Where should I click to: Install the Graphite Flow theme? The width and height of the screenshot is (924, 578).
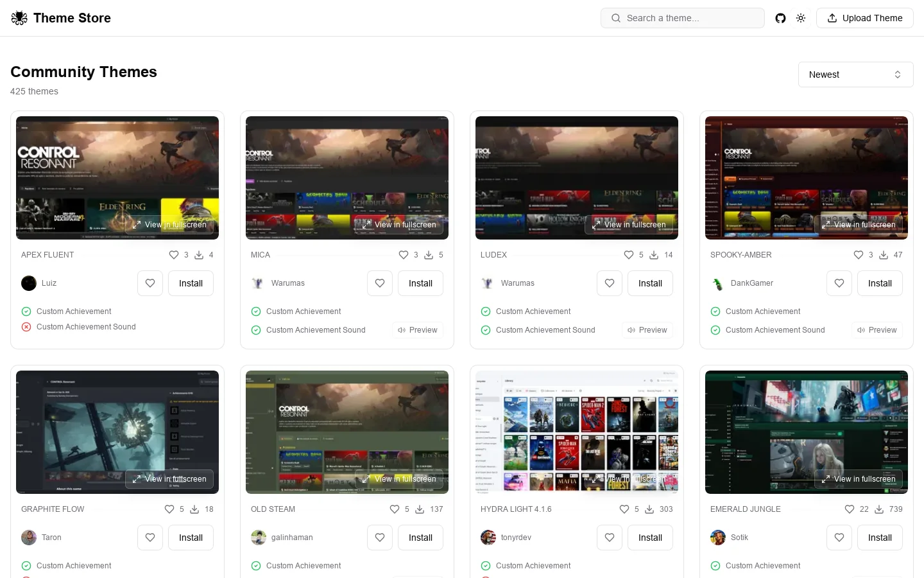coord(191,538)
